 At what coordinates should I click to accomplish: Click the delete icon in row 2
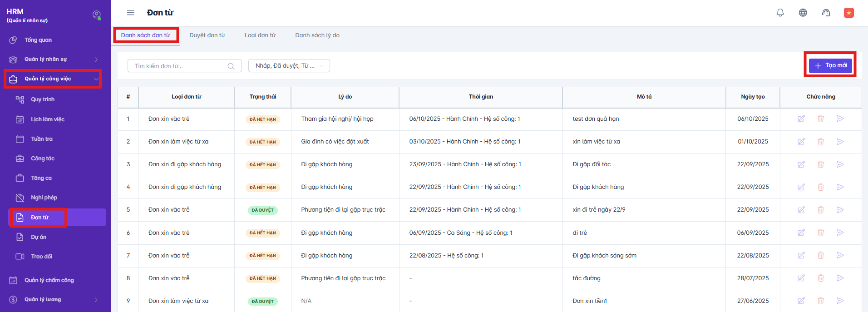(820, 142)
